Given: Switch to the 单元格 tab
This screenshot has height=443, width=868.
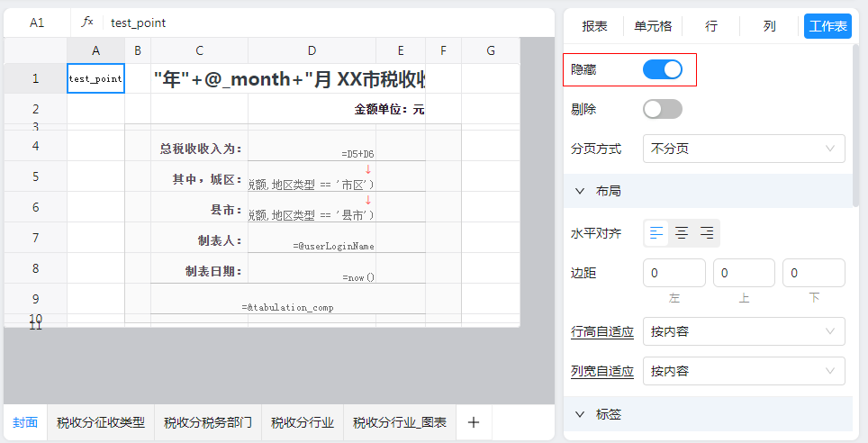Looking at the screenshot, I should tap(653, 26).
